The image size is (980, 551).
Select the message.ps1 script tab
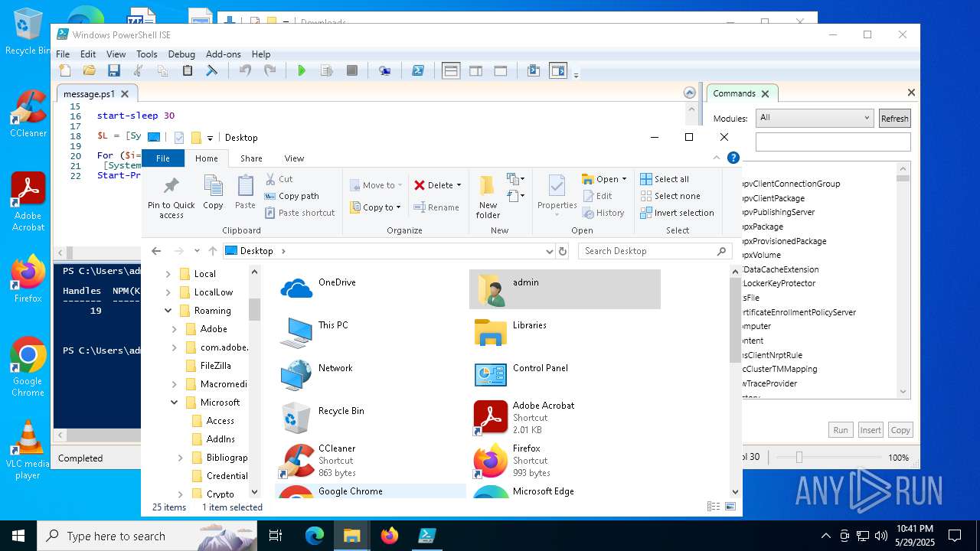89,94
